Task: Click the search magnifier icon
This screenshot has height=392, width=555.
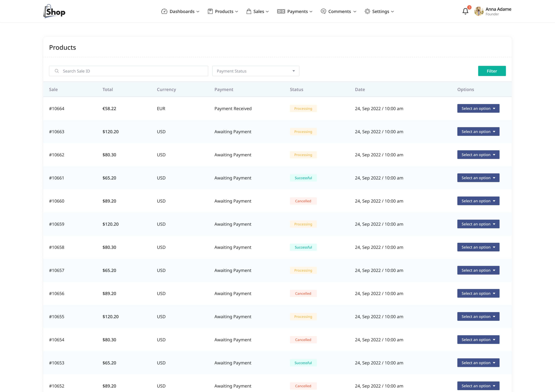Action: (x=57, y=71)
